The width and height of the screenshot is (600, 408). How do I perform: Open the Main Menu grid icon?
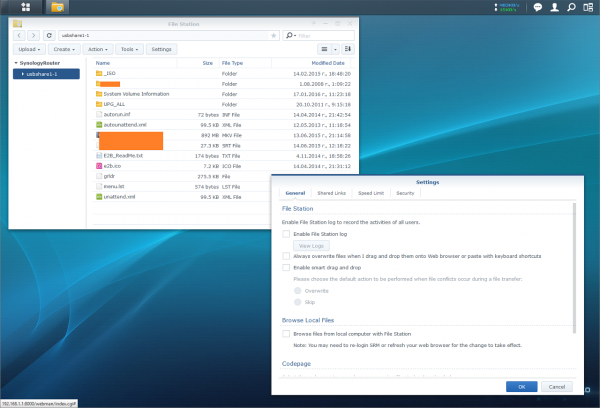click(x=26, y=7)
